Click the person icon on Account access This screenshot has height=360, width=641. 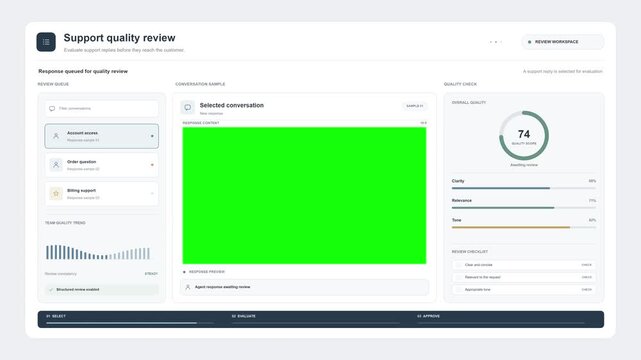(56, 136)
